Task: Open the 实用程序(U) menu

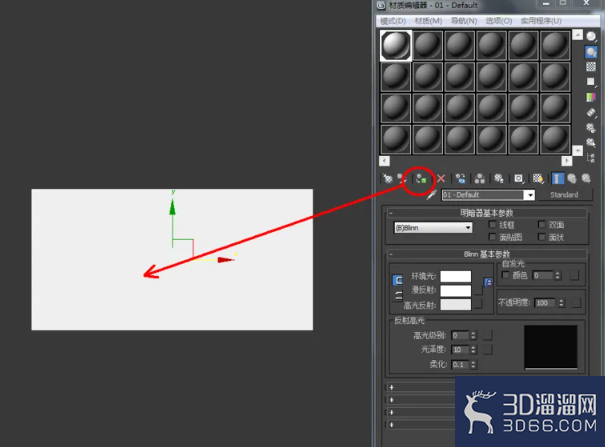Action: pos(541,21)
